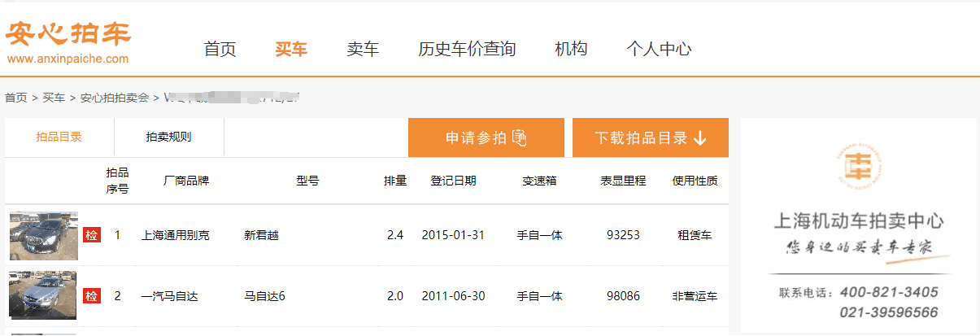
Task: Click phone number 400-821-3405
Action: coord(889,292)
